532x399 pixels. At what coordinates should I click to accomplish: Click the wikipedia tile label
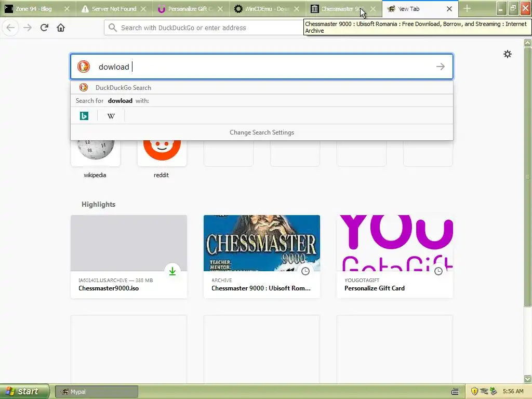(95, 175)
